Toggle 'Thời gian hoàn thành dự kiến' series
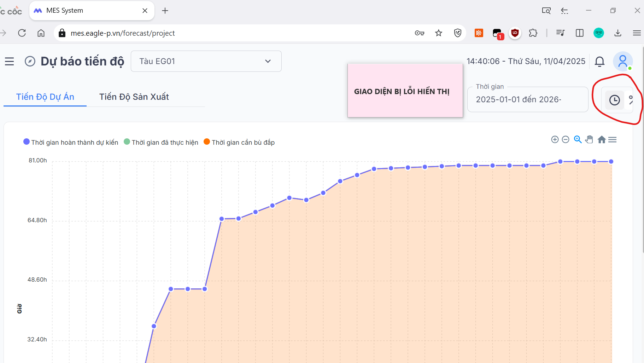 click(x=71, y=142)
